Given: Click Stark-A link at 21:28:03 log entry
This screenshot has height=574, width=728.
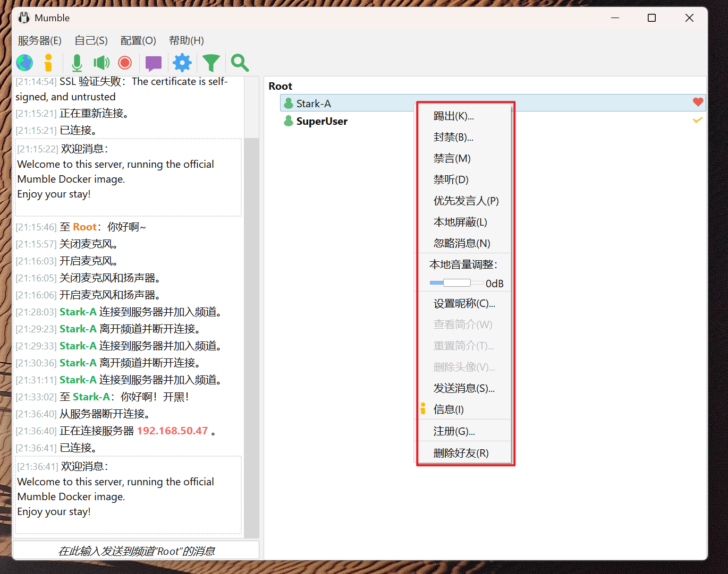Looking at the screenshot, I should [78, 312].
